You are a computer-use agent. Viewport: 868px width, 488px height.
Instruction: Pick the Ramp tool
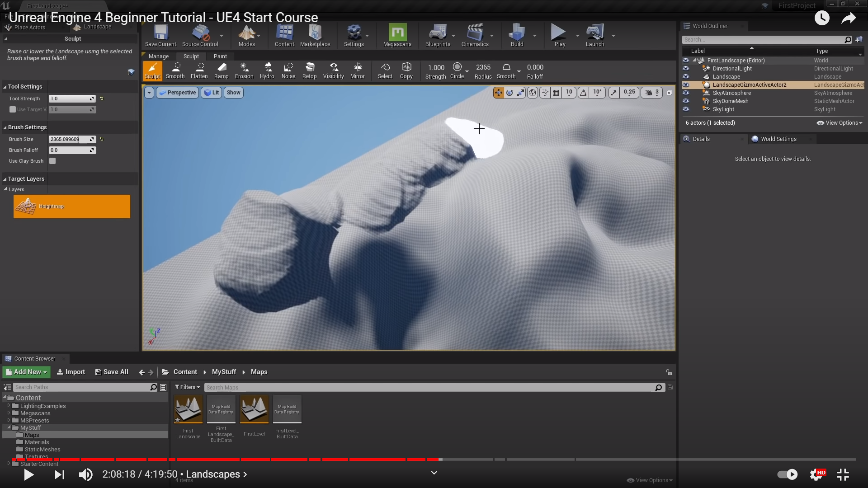pos(221,71)
